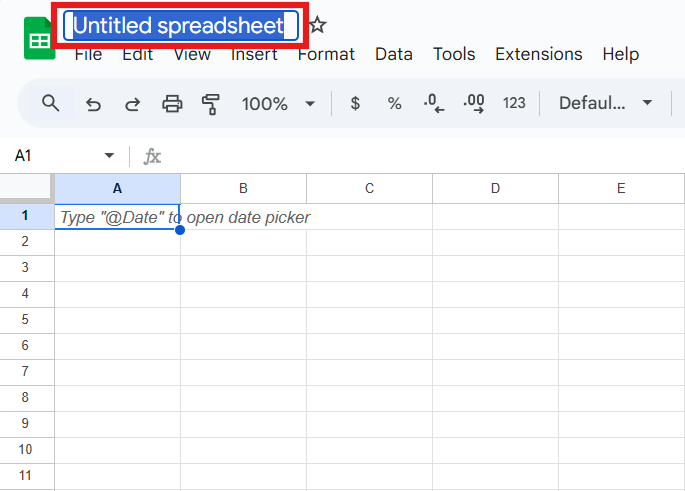Apply percent format icon

coord(394,103)
